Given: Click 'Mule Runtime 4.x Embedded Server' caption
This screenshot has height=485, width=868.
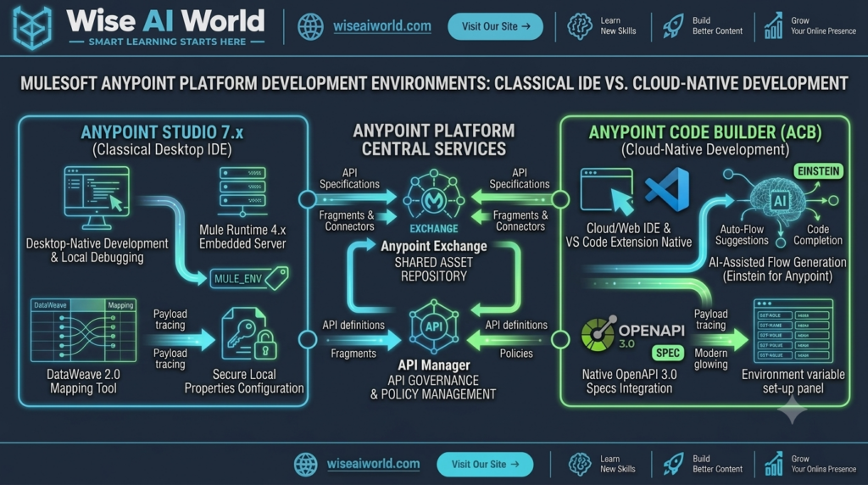Looking at the screenshot, I should point(242,237).
